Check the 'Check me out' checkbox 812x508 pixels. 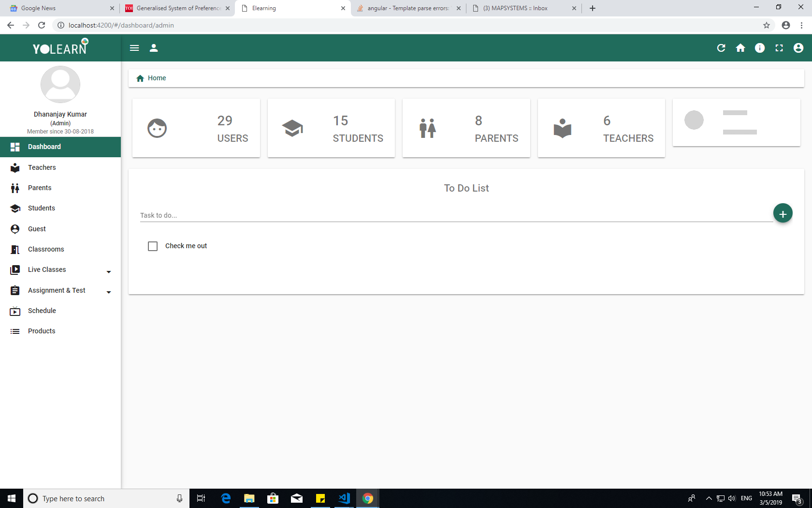click(153, 246)
